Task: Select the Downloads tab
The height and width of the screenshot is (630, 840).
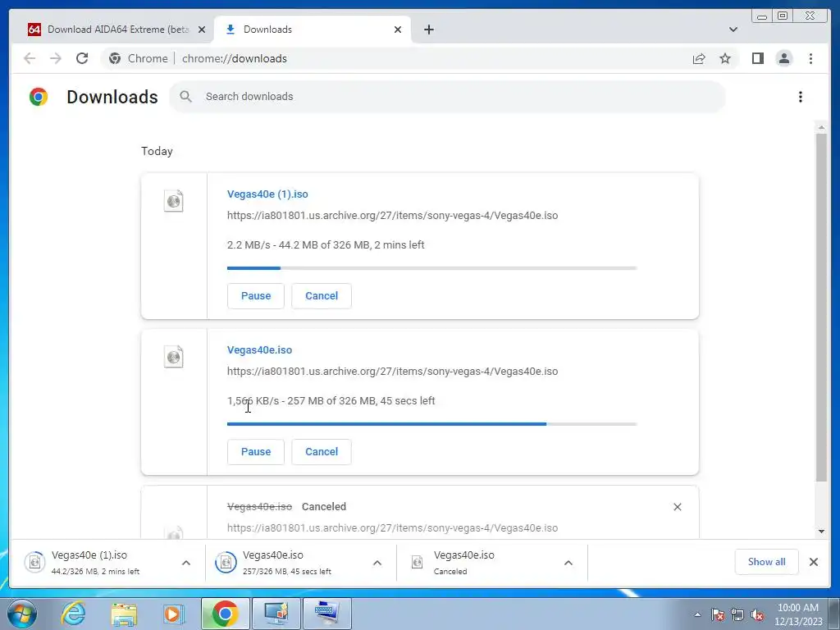Action: pos(313,30)
